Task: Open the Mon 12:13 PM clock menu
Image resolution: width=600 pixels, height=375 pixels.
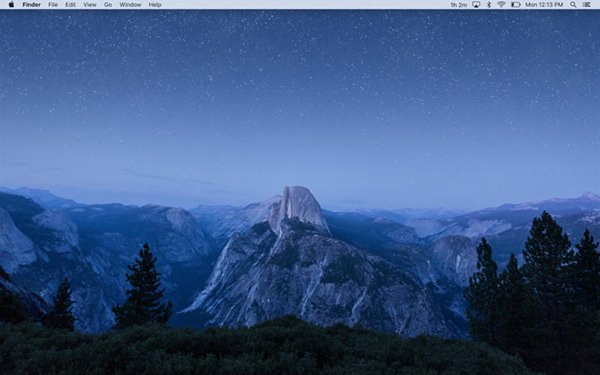Action: point(544,5)
